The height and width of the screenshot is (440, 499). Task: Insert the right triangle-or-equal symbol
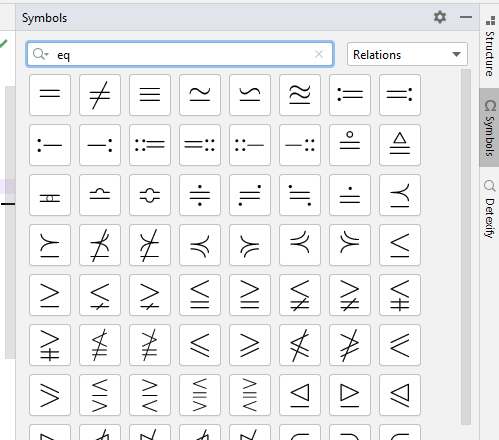[x=350, y=395]
